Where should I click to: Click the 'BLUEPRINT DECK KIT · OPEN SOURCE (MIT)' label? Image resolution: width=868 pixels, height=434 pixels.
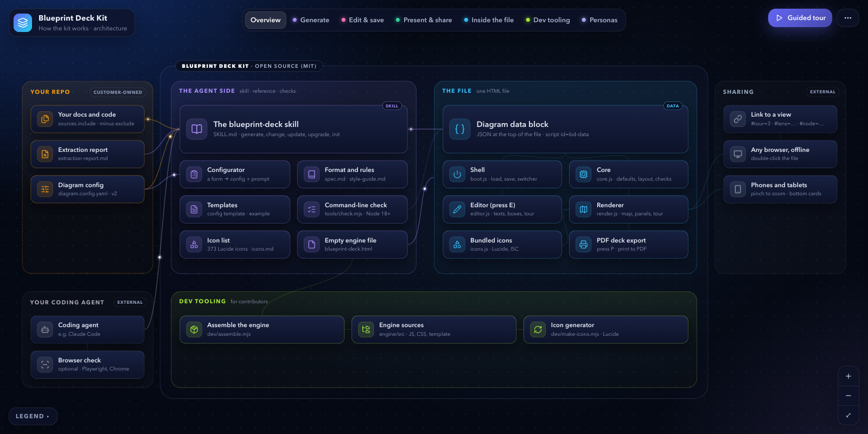click(x=249, y=66)
